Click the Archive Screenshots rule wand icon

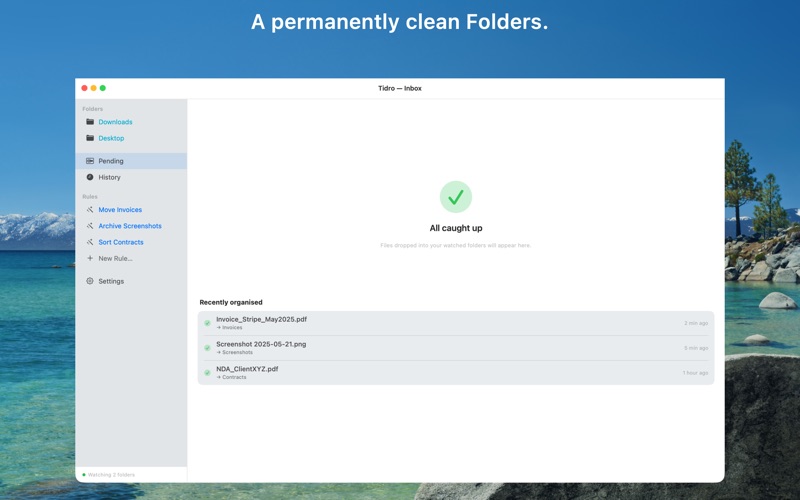pyautogui.click(x=90, y=226)
